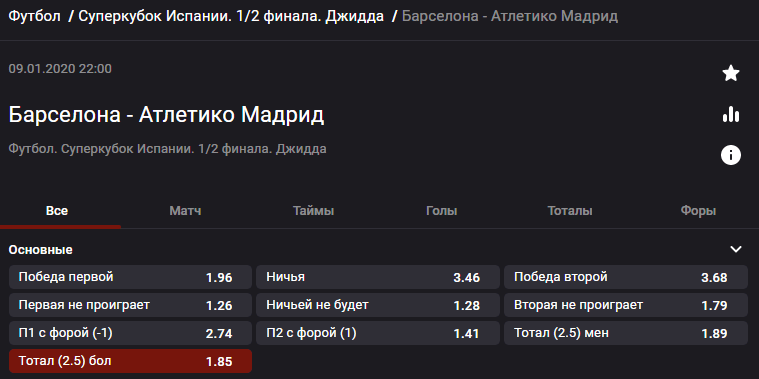Select Победа второй odds 3.68
This screenshot has width=759, height=379.
pyautogui.click(x=626, y=277)
